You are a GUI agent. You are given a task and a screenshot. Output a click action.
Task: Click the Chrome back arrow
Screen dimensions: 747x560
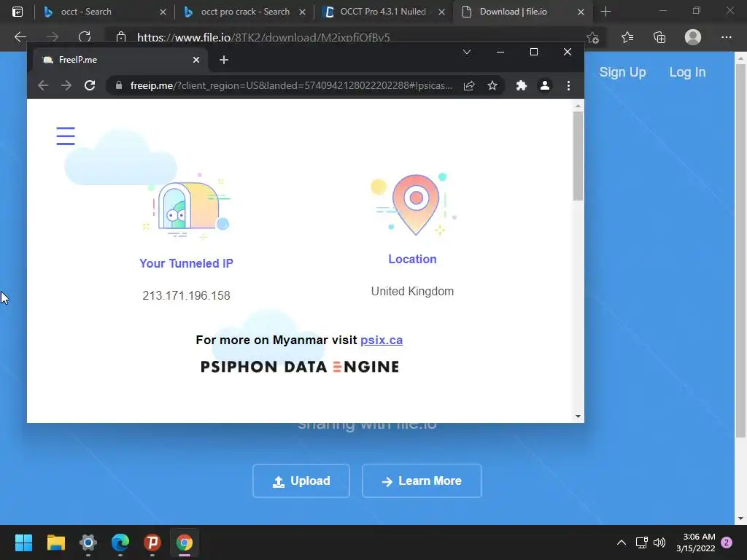click(x=43, y=85)
